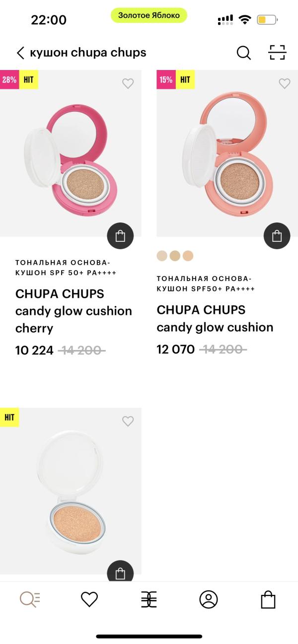This screenshot has height=644, width=298.
Task: Open the Золотое Яблоко pill at top
Action: [x=149, y=15]
